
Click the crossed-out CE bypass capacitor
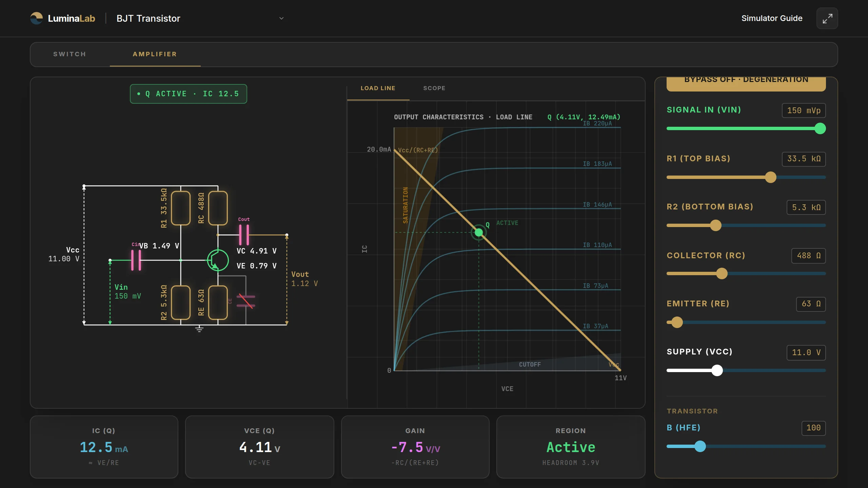coord(246,301)
